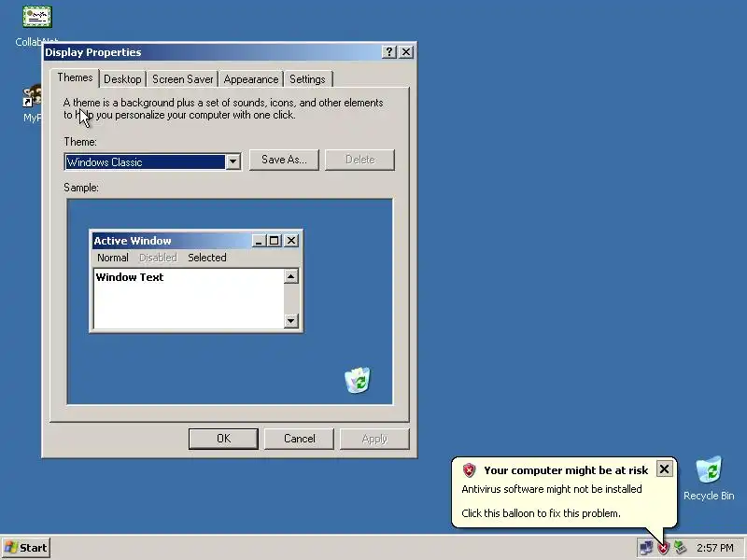Switch to the Themes tab
The height and width of the screenshot is (560, 747).
(75, 77)
